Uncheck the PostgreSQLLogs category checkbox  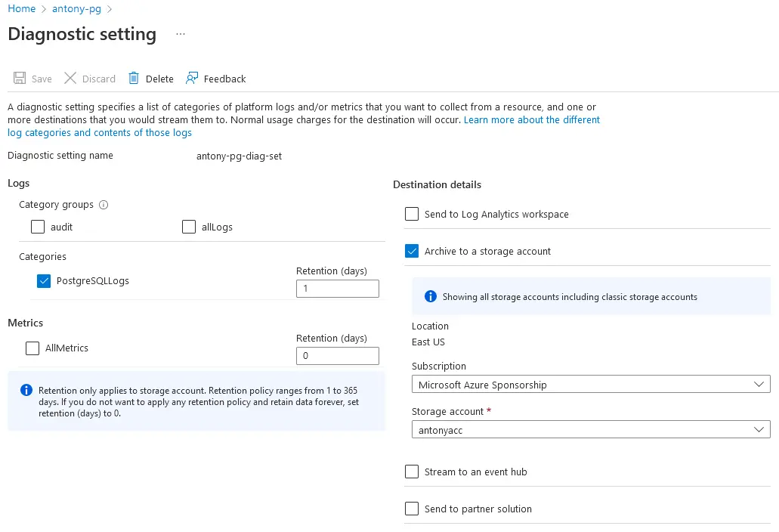pos(44,281)
